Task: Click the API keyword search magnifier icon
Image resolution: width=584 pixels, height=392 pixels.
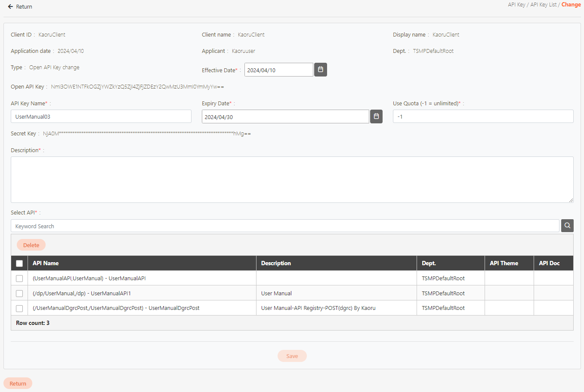Action: pos(567,226)
